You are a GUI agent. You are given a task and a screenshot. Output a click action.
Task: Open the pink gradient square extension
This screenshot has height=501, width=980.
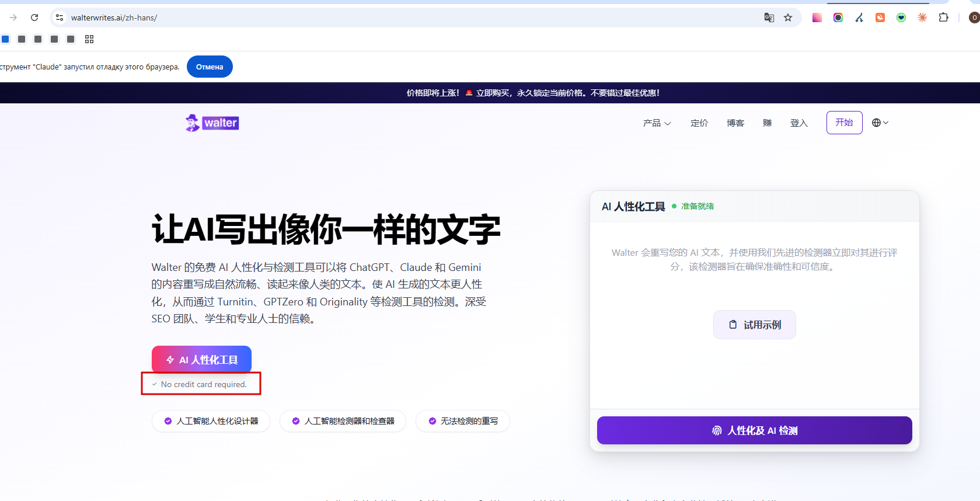[x=817, y=18]
